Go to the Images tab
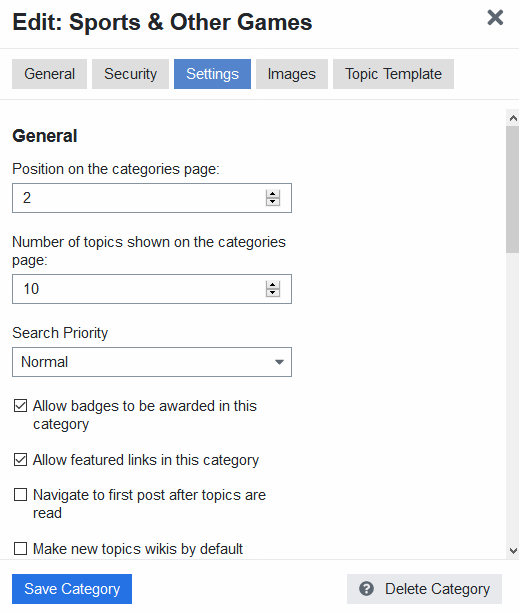Image resolution: width=519 pixels, height=612 pixels. click(291, 74)
